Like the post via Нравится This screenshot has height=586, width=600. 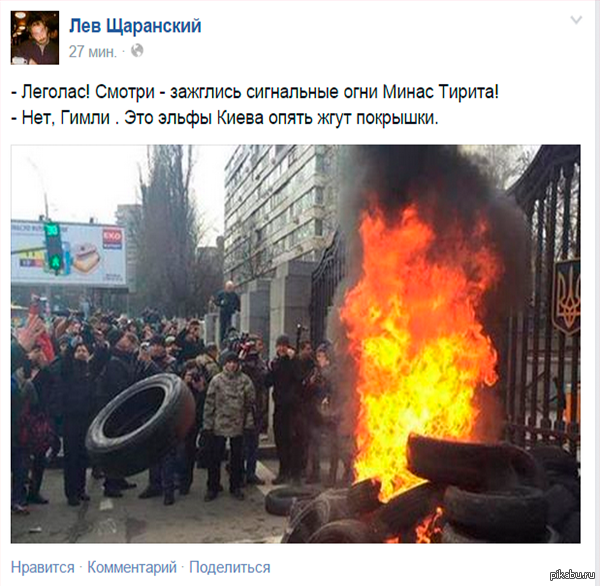(42, 567)
